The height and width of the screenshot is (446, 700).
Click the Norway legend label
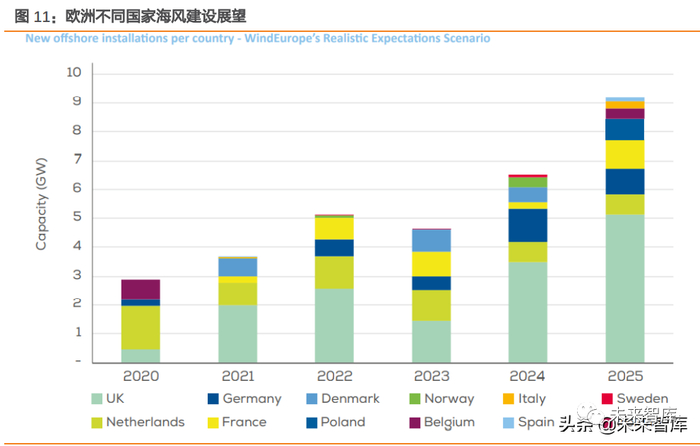click(449, 399)
